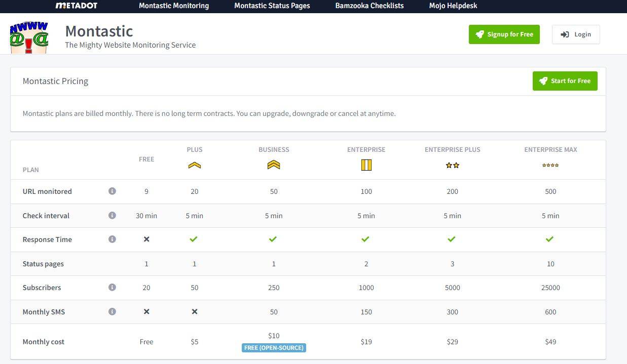
Task: Click the Metadot logo in top bar
Action: pyautogui.click(x=76, y=6)
